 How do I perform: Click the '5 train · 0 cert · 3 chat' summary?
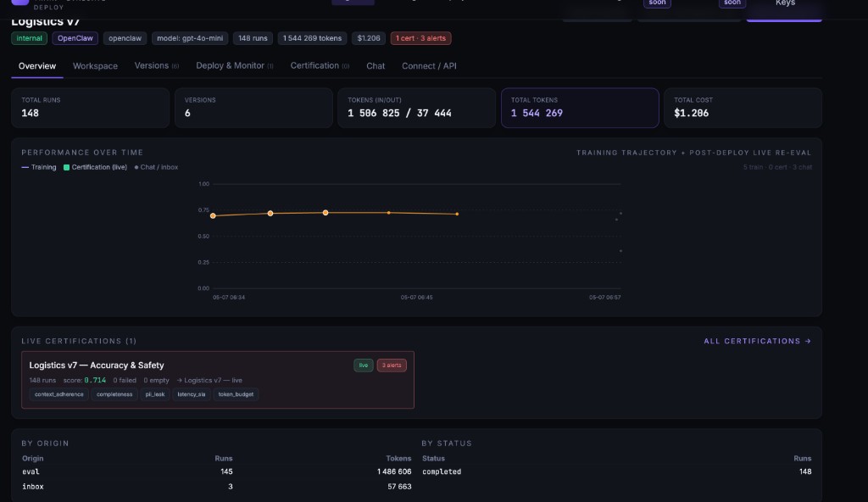(x=778, y=167)
